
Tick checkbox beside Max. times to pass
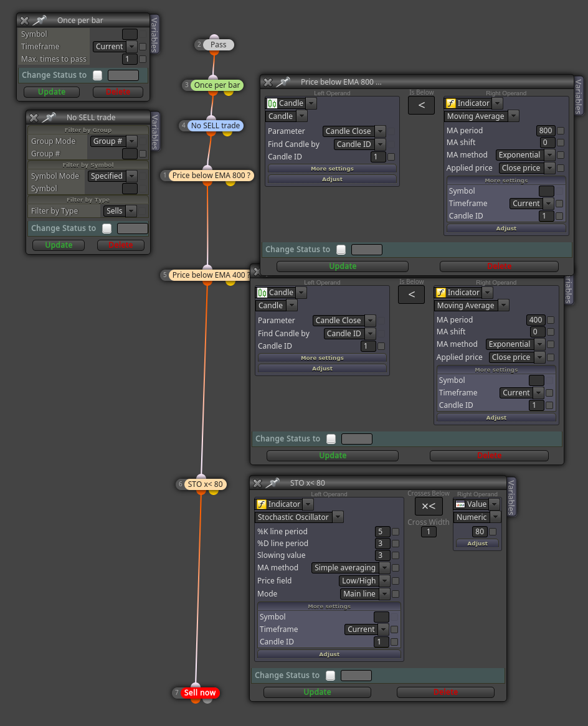click(x=143, y=59)
